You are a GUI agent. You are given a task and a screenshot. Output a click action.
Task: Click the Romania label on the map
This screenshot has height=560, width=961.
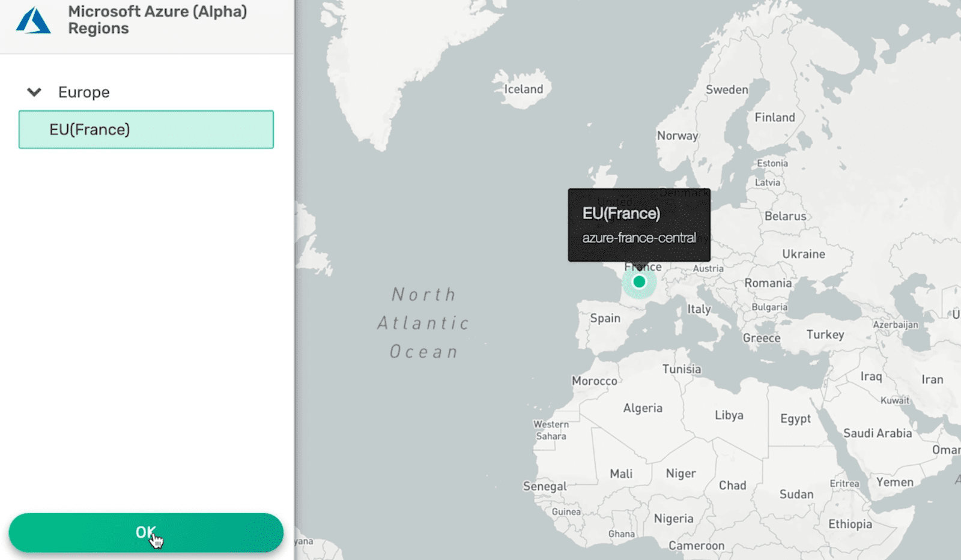[768, 283]
